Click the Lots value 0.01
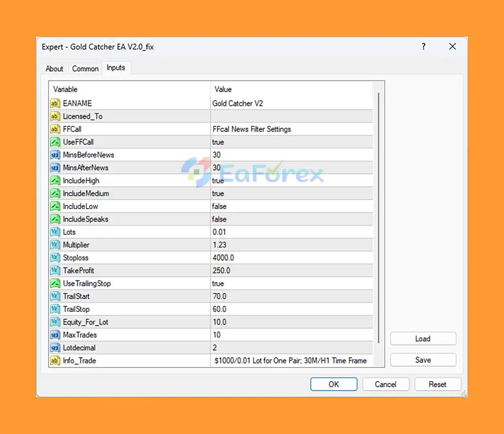The height and width of the screenshot is (434, 504). click(219, 232)
